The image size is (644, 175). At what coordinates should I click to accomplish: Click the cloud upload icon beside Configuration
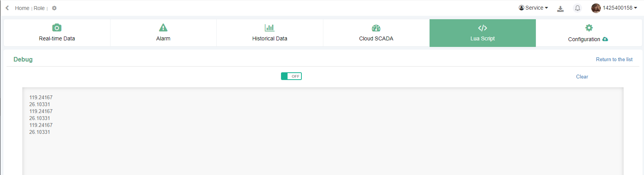[605, 39]
